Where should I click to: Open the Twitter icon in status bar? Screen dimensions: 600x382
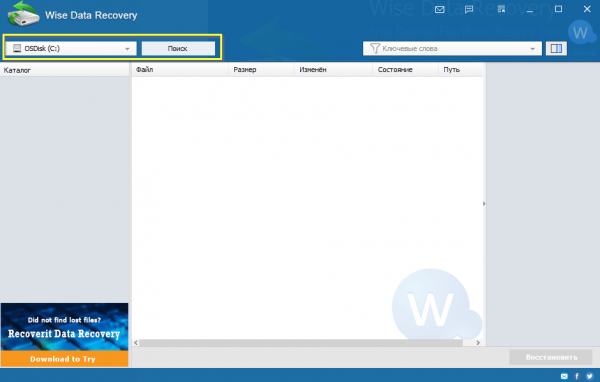coord(590,376)
